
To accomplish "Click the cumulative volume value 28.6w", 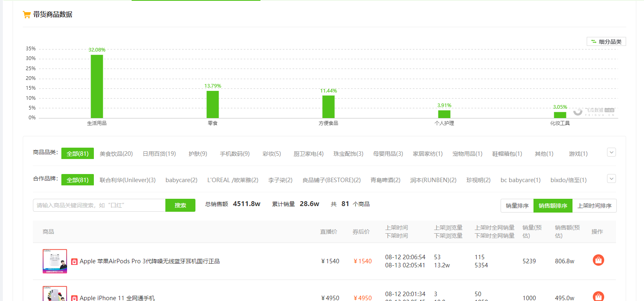I will coord(310,204).
